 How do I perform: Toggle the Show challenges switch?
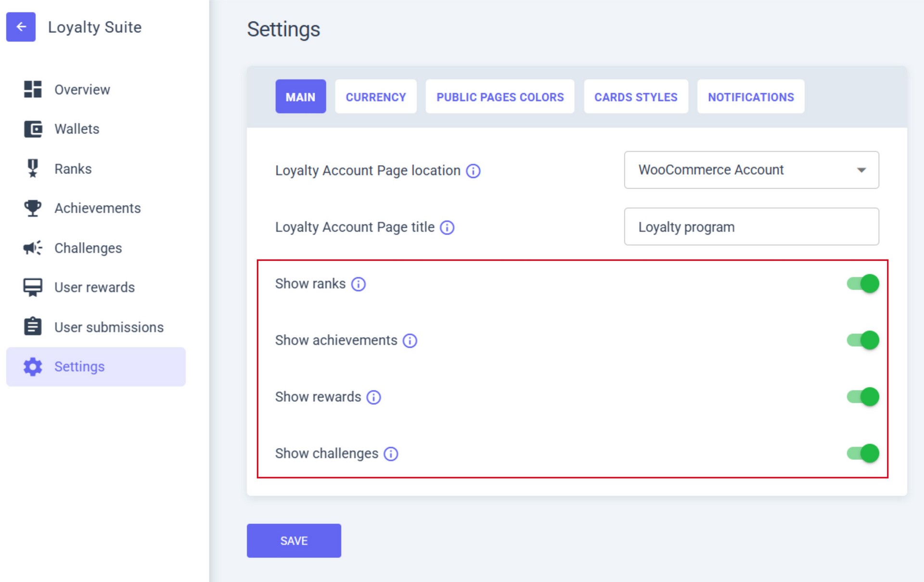coord(862,453)
